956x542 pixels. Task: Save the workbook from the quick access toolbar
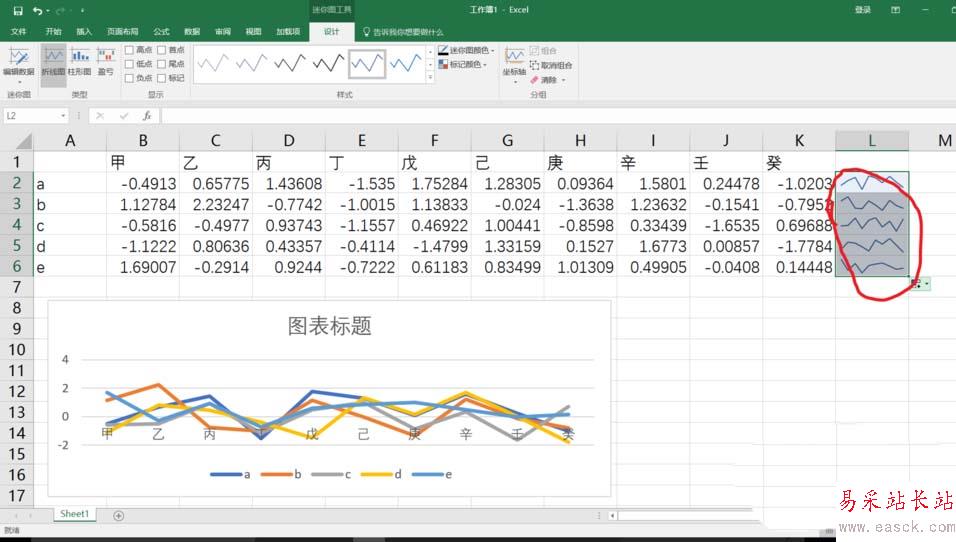point(18,10)
